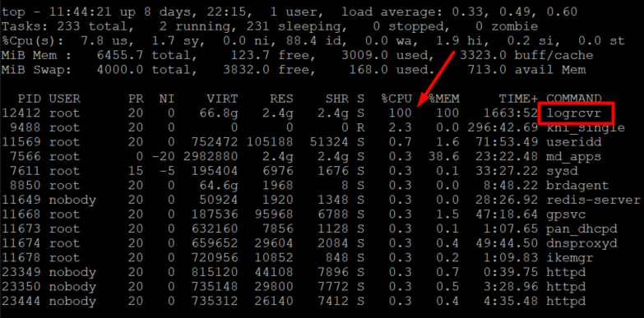Select the 3:28.96 httpd time value

(511, 288)
